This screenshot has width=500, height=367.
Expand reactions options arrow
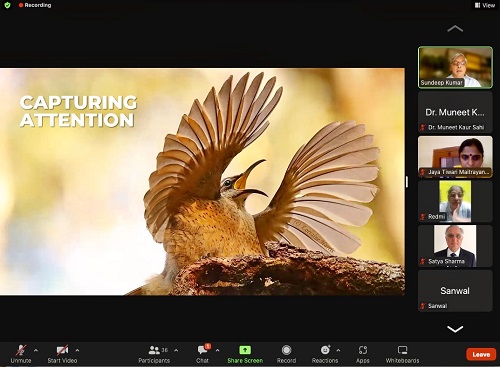[x=338, y=350]
